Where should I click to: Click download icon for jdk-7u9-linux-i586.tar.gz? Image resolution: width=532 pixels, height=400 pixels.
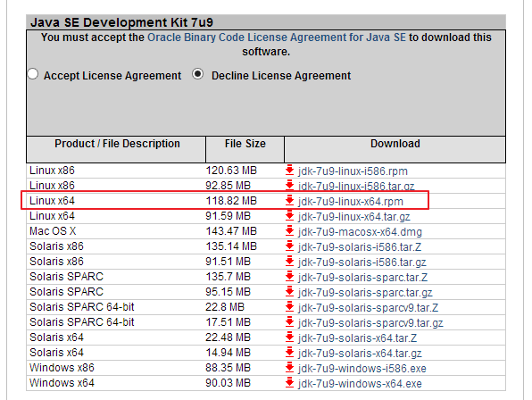(x=289, y=186)
